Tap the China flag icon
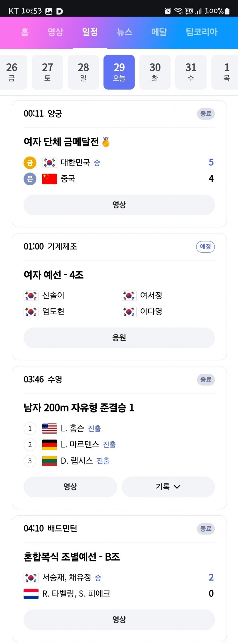 [x=50, y=179]
